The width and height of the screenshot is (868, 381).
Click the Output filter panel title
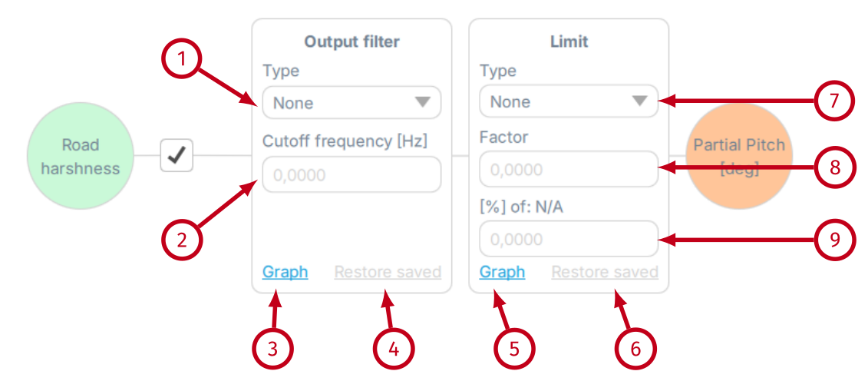351,41
